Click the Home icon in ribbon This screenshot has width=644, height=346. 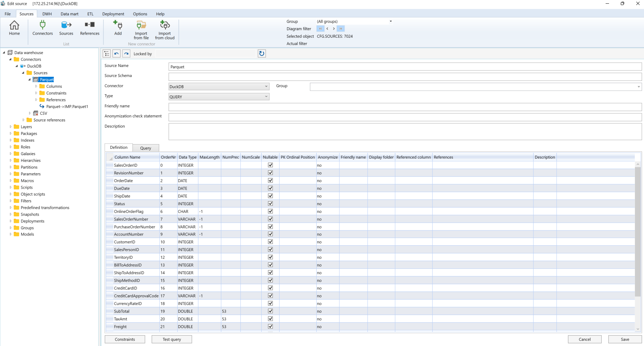tap(14, 28)
